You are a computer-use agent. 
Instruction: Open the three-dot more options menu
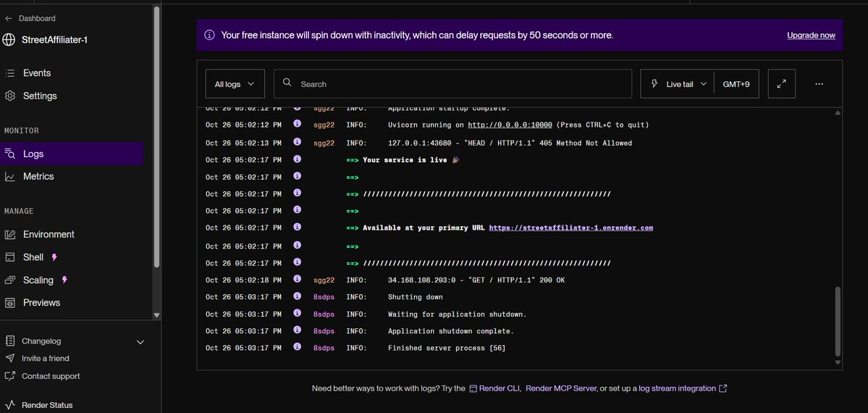click(819, 84)
